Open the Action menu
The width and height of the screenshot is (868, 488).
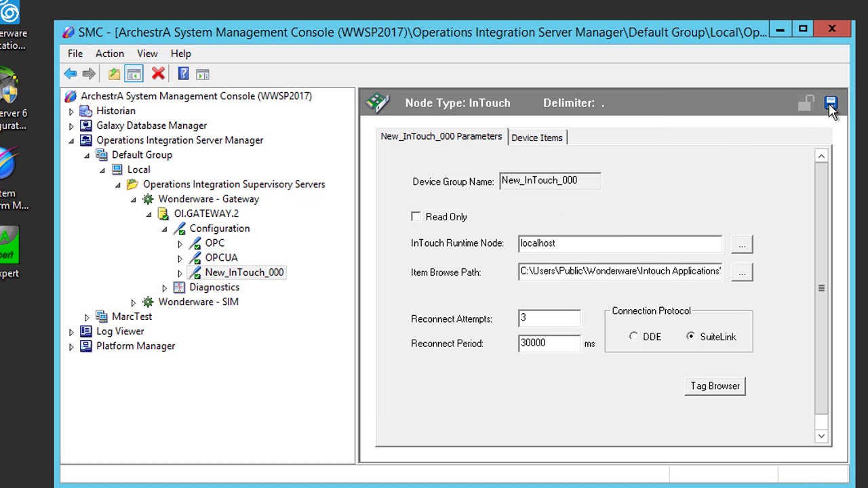[110, 54]
